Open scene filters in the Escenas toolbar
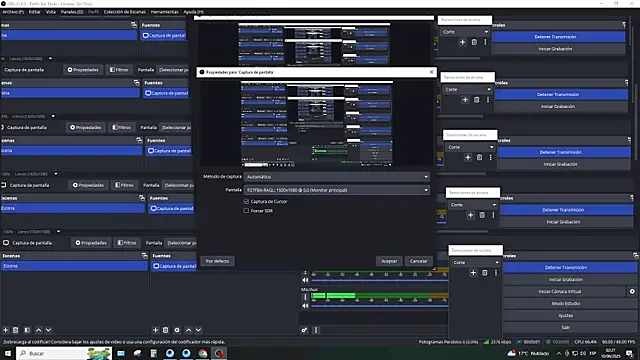Screen dimensions: 640x360 click(x=27, y=330)
